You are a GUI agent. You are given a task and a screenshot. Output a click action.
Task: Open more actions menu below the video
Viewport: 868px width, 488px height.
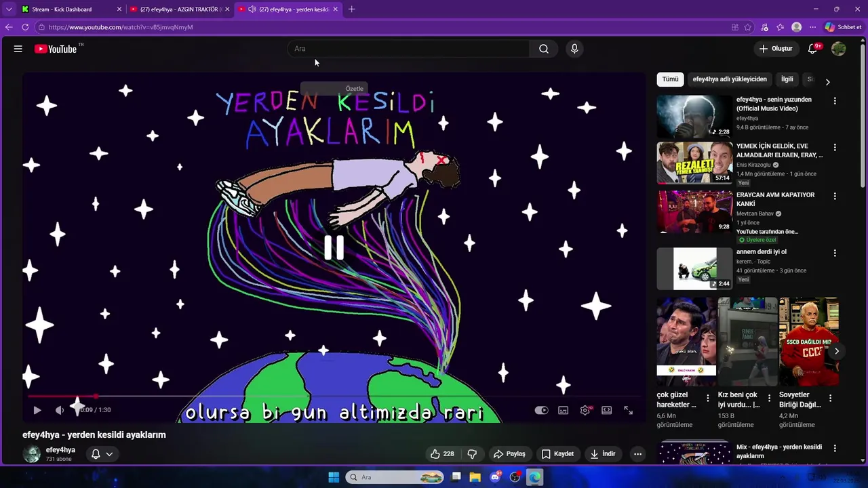(x=637, y=454)
